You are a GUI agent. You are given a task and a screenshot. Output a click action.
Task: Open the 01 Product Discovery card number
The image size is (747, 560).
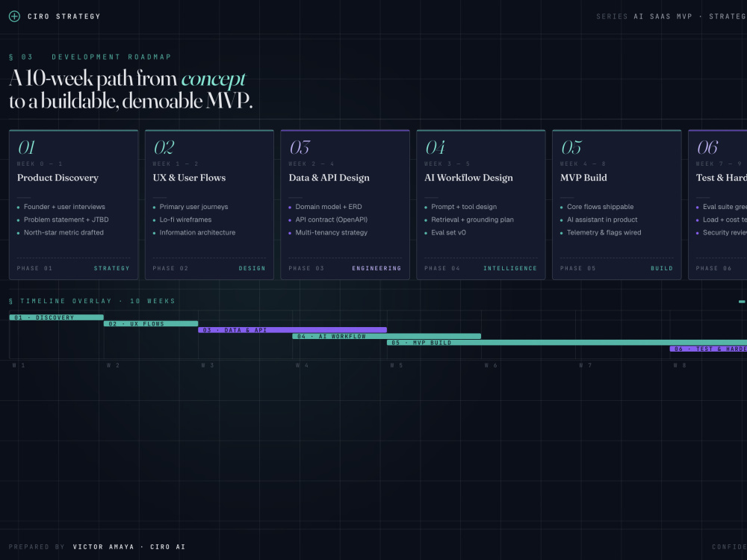coord(27,148)
